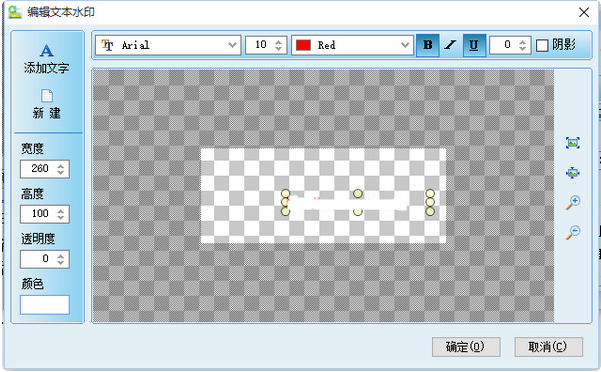Click the app icon in title bar
The width and height of the screenshot is (601, 372).
click(15, 12)
